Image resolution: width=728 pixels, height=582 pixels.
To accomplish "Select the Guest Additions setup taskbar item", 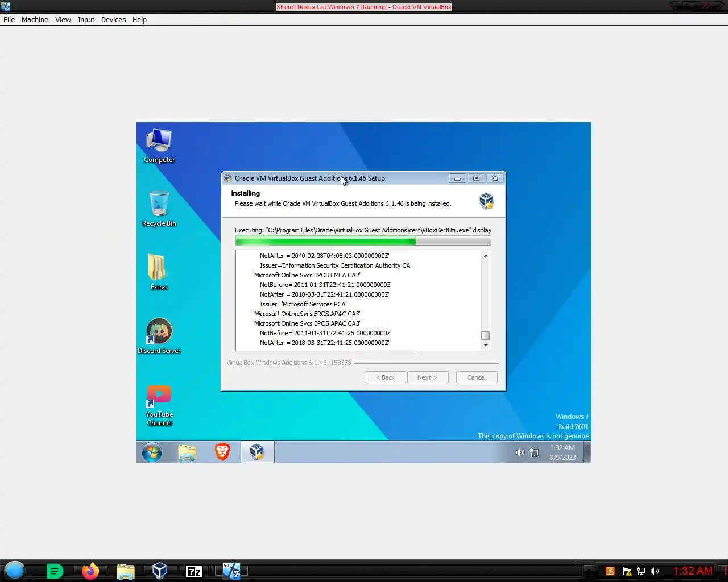I will point(257,452).
